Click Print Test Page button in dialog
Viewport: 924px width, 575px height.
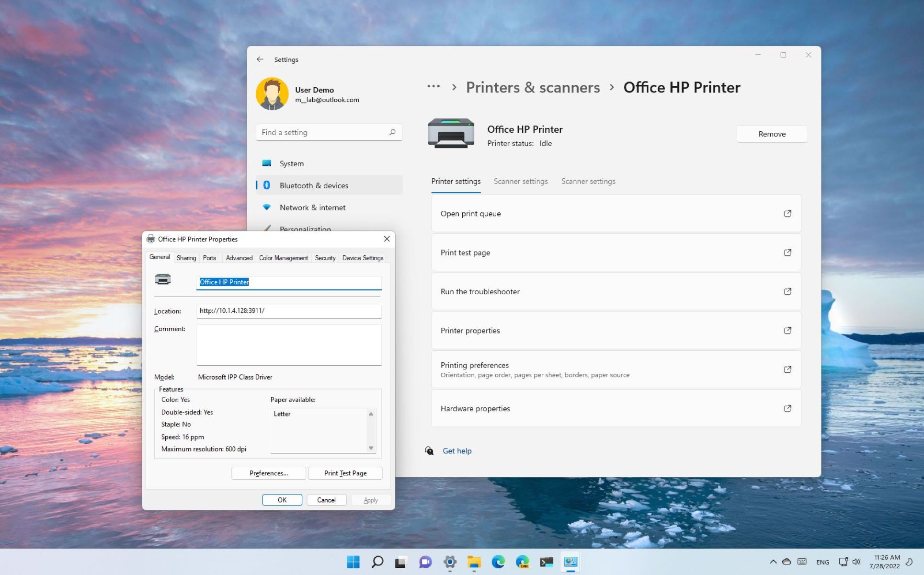[345, 472]
